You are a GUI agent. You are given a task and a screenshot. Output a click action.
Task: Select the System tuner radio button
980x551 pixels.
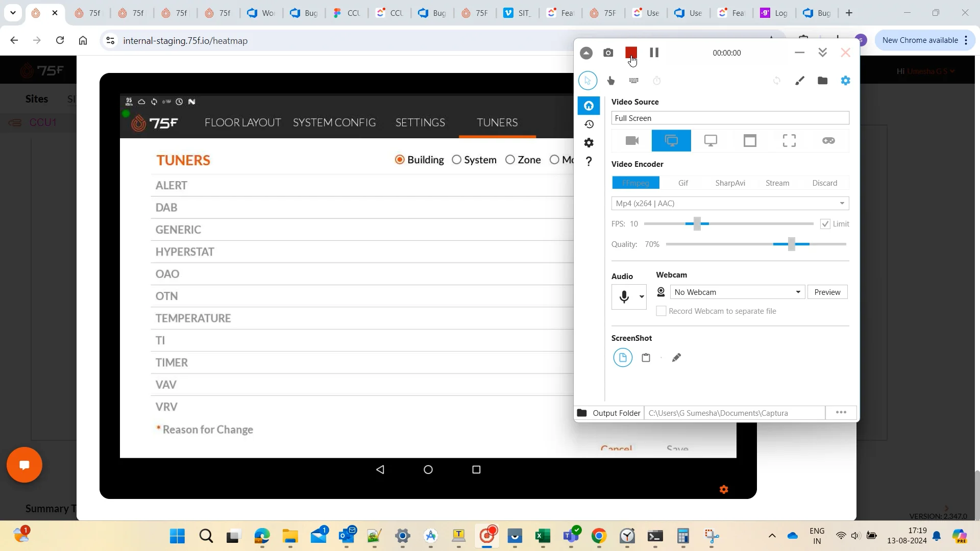pos(457,160)
